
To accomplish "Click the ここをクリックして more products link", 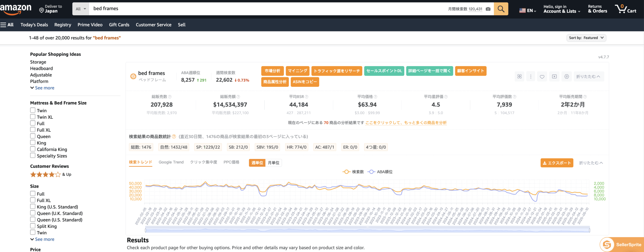I will point(406,123).
